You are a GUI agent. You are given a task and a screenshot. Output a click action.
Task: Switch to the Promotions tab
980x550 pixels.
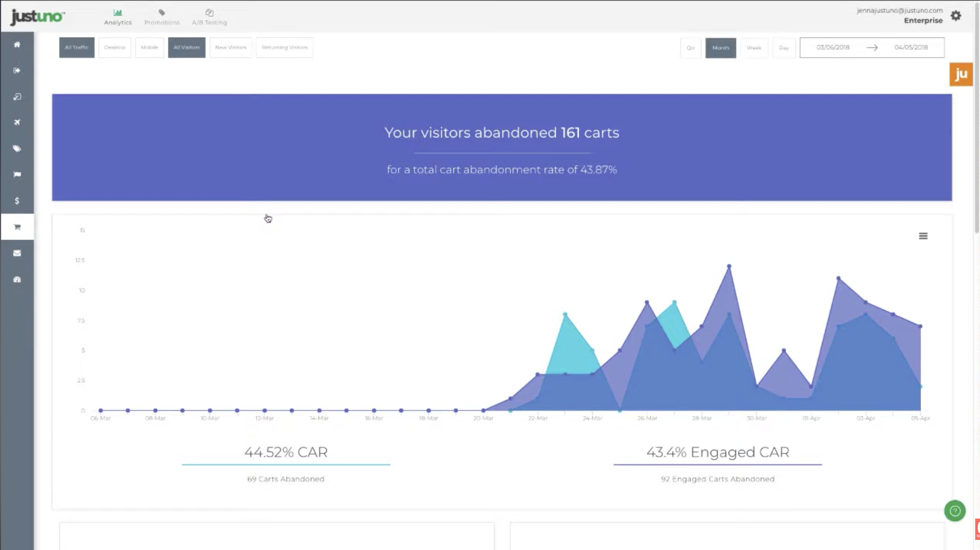[x=162, y=17]
